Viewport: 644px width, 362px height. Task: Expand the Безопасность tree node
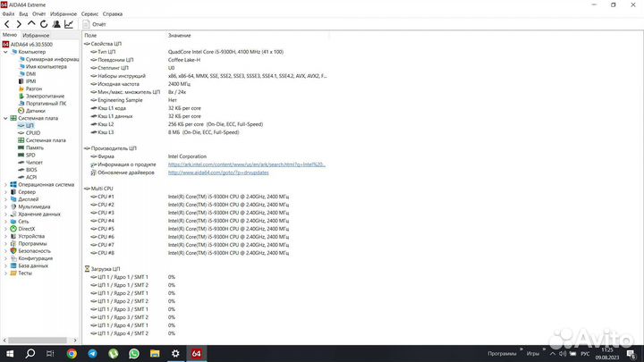click(x=5, y=251)
